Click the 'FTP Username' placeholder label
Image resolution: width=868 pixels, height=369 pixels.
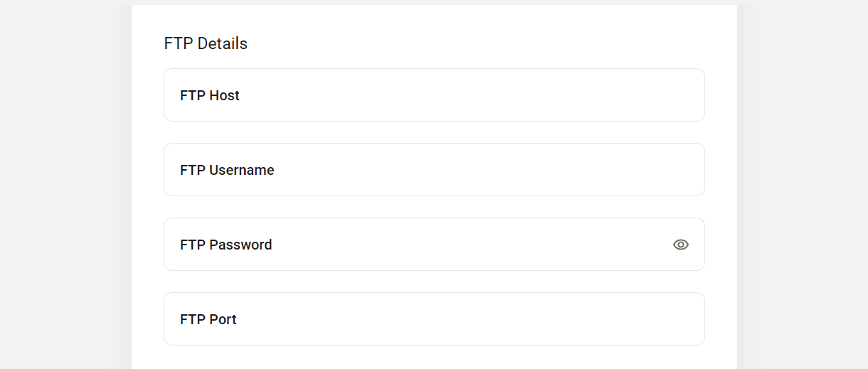(227, 170)
